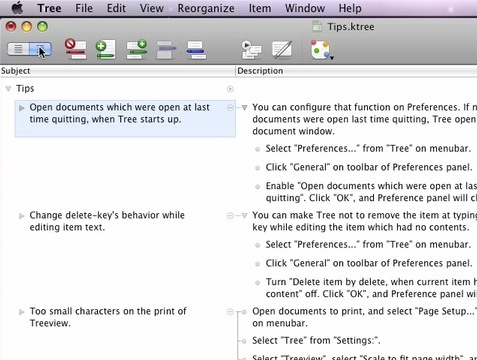Click the add item toolbar icon
The height and width of the screenshot is (360, 477).
coord(106,49)
